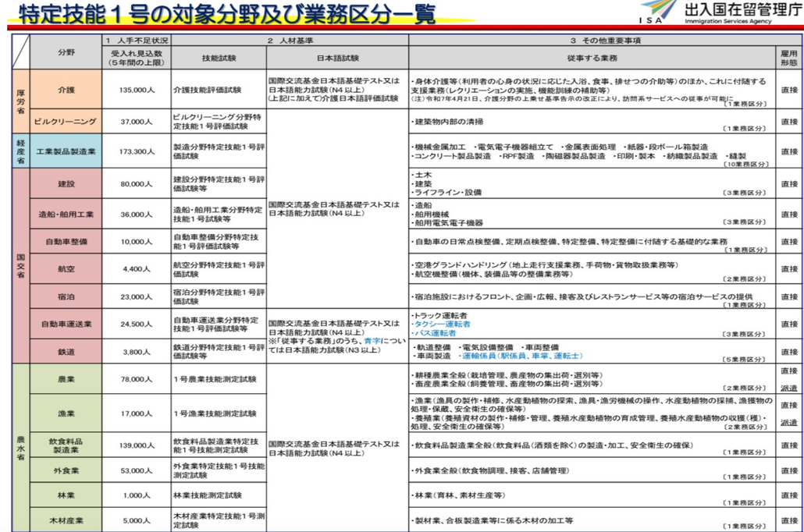Click the トラック運転者 text
Screen dimensions: 804x532
tap(439, 315)
